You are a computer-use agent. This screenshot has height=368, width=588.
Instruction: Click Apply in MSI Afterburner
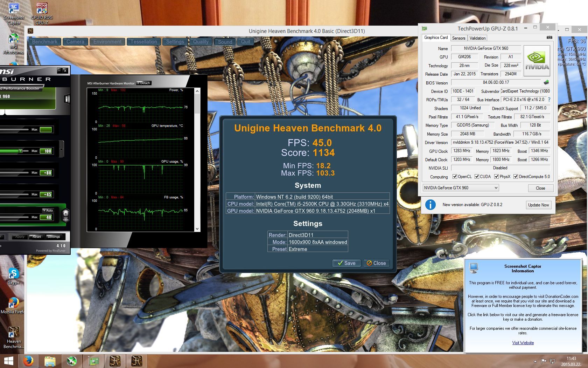click(x=19, y=237)
